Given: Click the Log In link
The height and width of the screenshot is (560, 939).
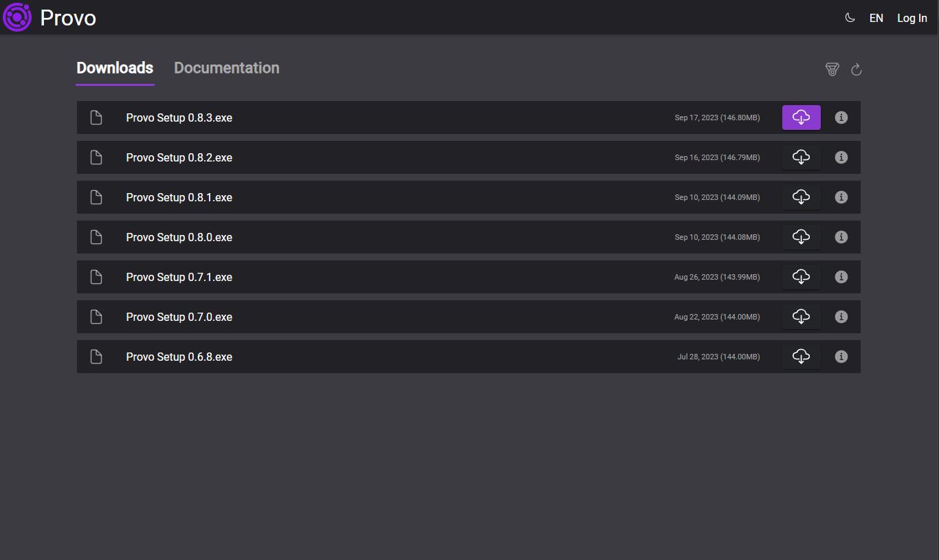Looking at the screenshot, I should tap(912, 19).
